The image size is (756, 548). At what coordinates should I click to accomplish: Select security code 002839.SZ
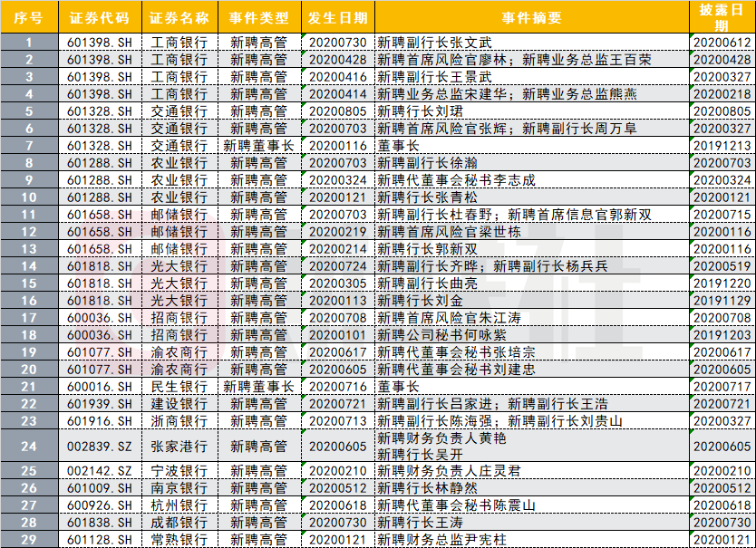[x=100, y=447]
